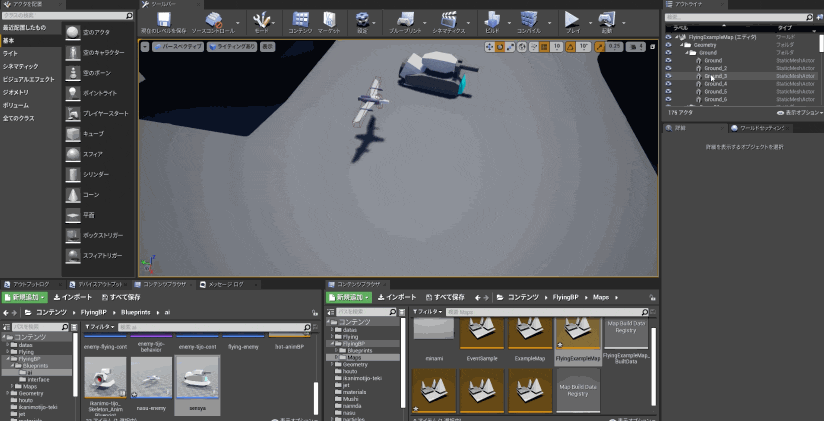Open Perspective (パースペクティブ) view menu
Image resolution: width=824 pixels, height=421 pixels.
pos(178,47)
